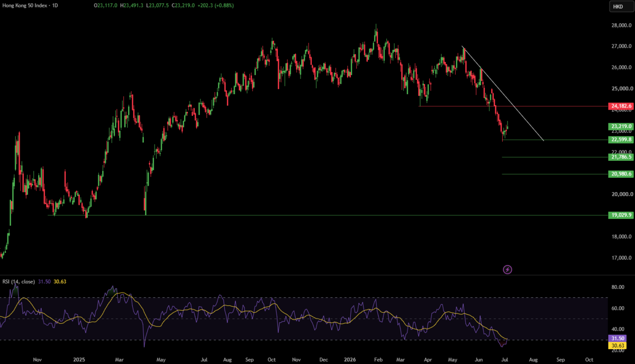Click the 20,980.6 target level label
The image size is (635, 364).
[x=621, y=174]
